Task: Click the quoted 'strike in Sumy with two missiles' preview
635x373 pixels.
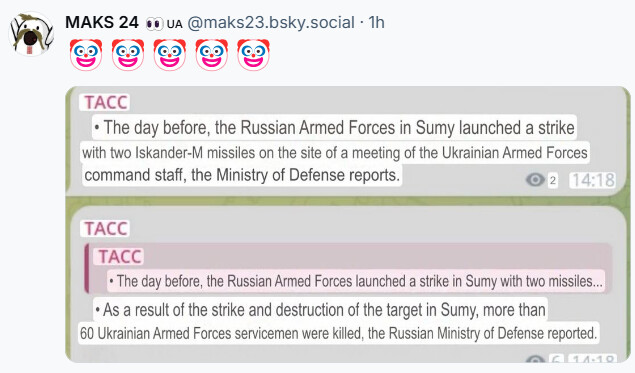Action: click(x=356, y=281)
